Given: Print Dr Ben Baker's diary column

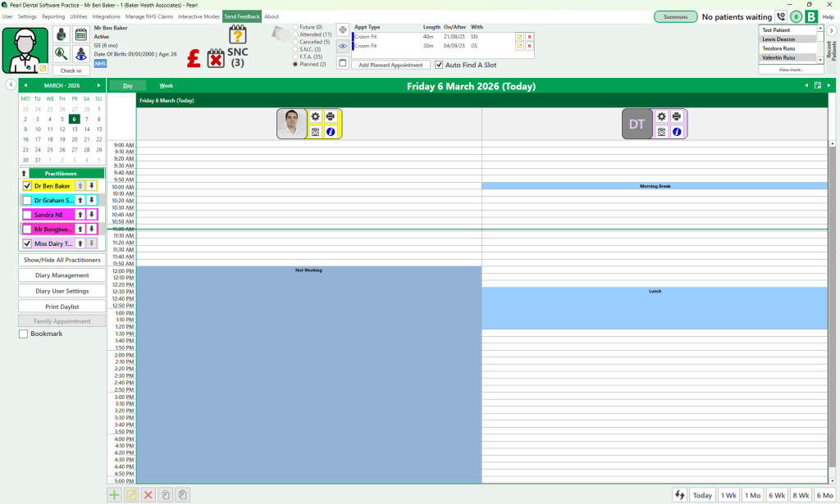Looking at the screenshot, I should (331, 116).
